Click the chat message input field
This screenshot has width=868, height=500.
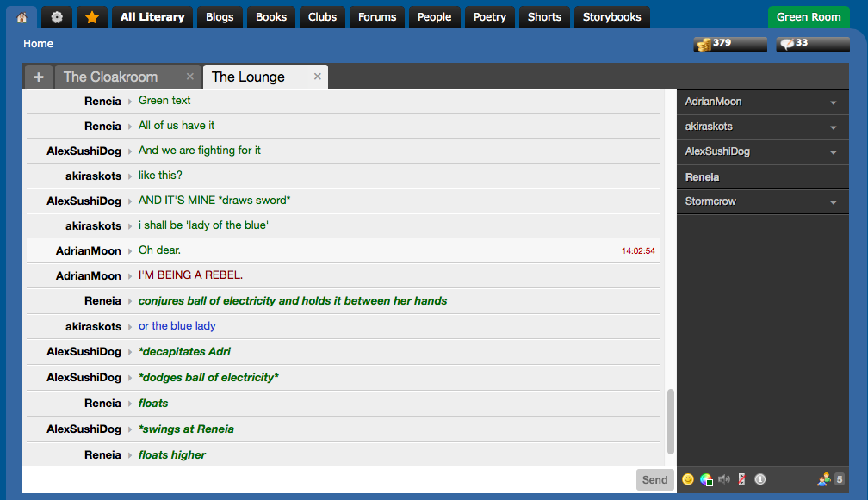pos(329,479)
